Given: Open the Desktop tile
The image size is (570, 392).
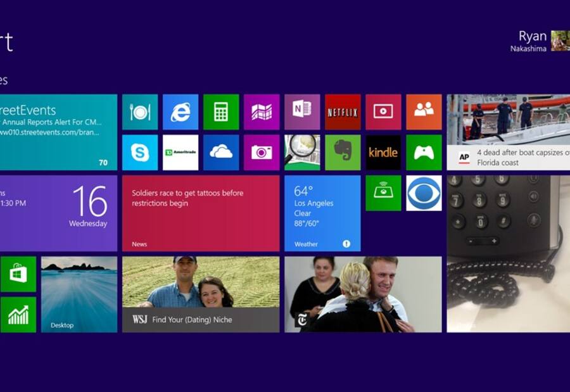Looking at the screenshot, I should tap(79, 294).
